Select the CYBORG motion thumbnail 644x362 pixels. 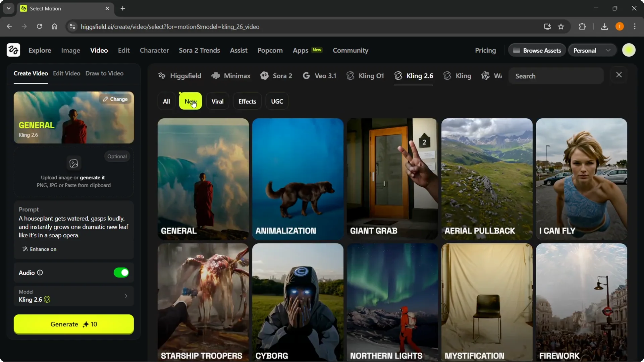pos(298,302)
